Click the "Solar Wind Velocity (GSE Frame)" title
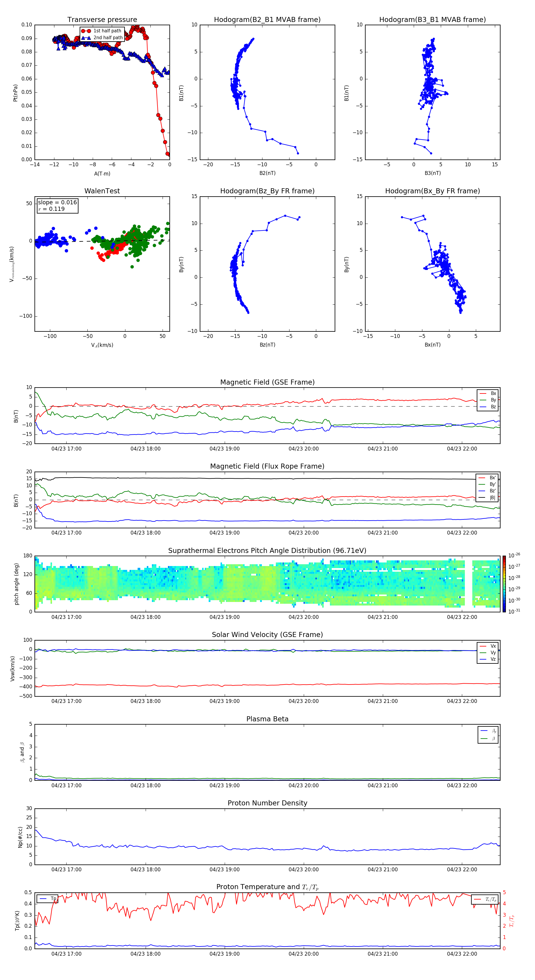The width and height of the screenshot is (535, 980). [267, 635]
